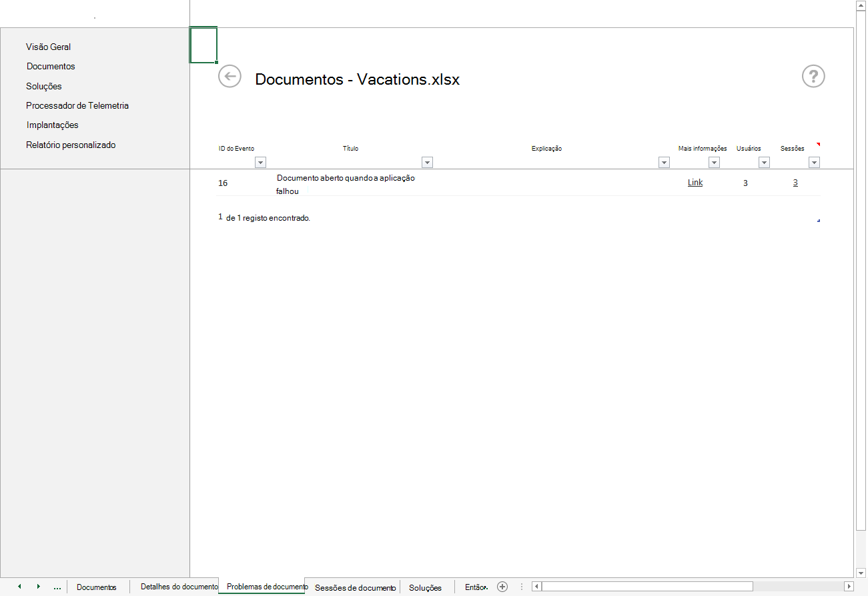Select the Usuários value 3
Image resolution: width=868 pixels, height=596 pixels.
[x=745, y=183]
